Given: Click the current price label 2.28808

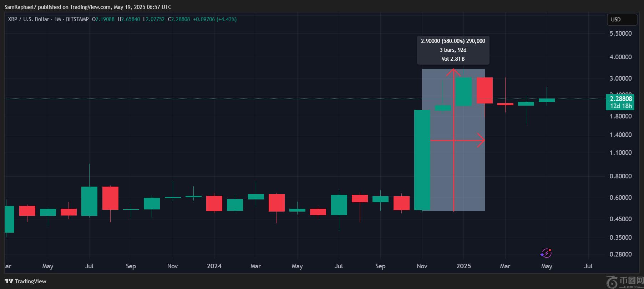Looking at the screenshot, I should click(620, 99).
